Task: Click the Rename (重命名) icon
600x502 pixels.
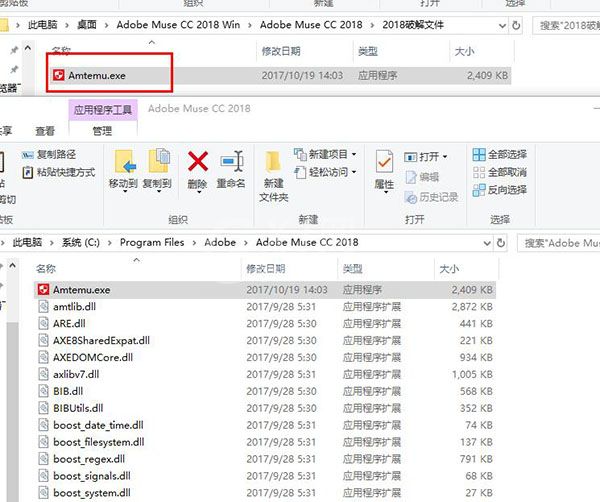Action: tap(232, 161)
